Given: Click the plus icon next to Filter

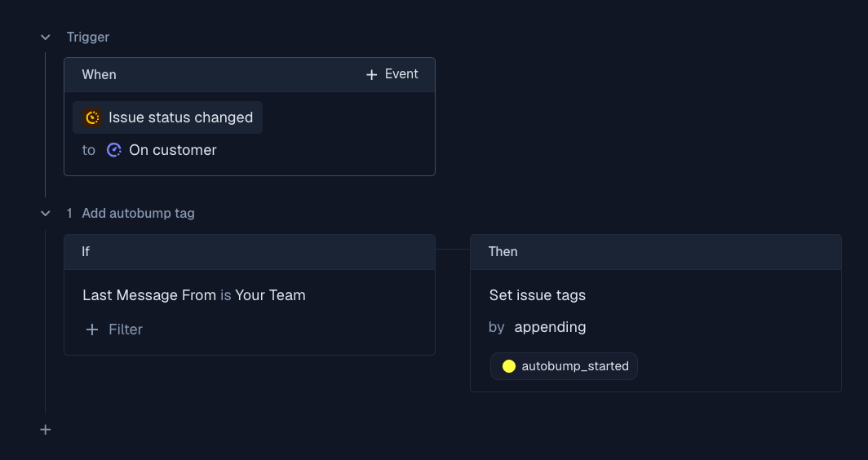Looking at the screenshot, I should (x=92, y=330).
